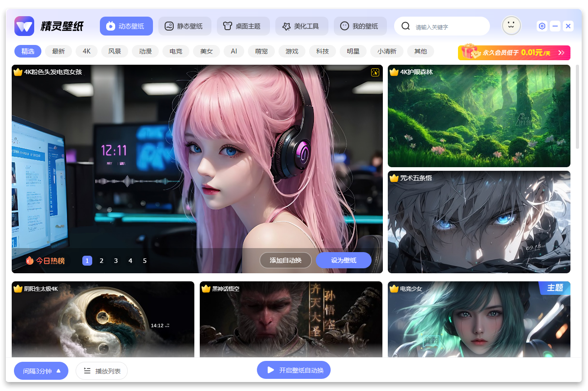Click the 添加自动换 button

[286, 260]
